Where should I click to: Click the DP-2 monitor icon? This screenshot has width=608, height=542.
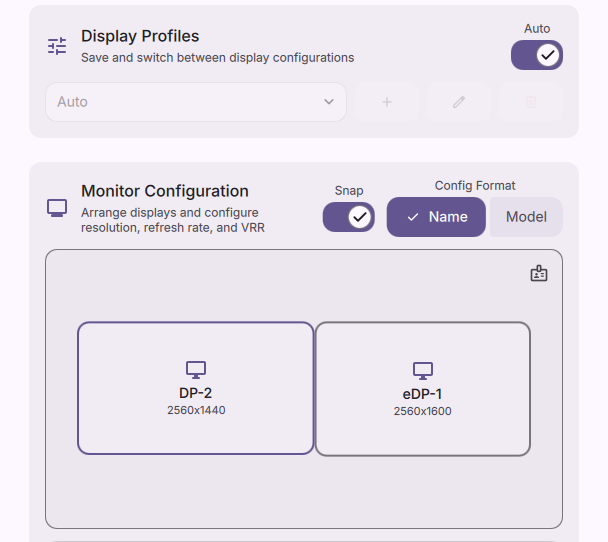tap(196, 370)
